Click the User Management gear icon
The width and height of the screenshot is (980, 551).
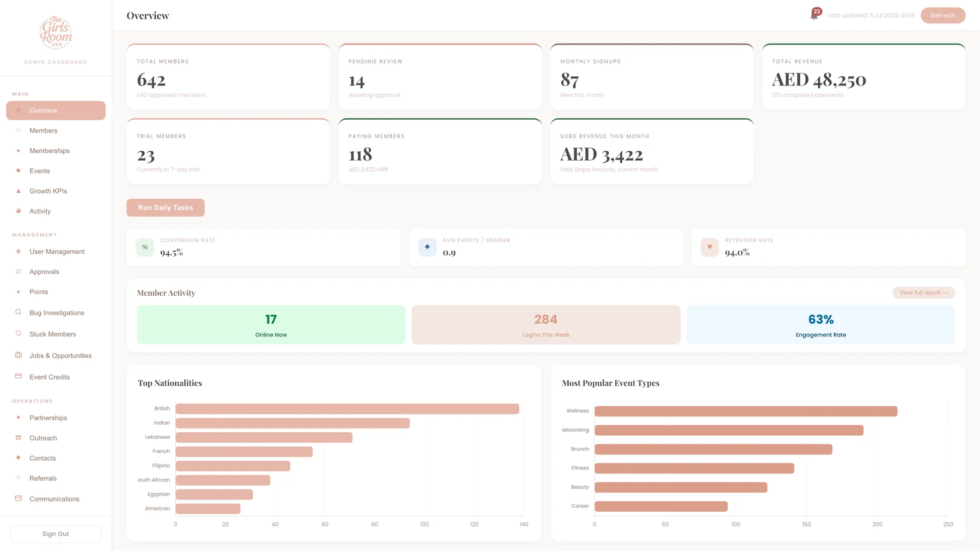19,252
